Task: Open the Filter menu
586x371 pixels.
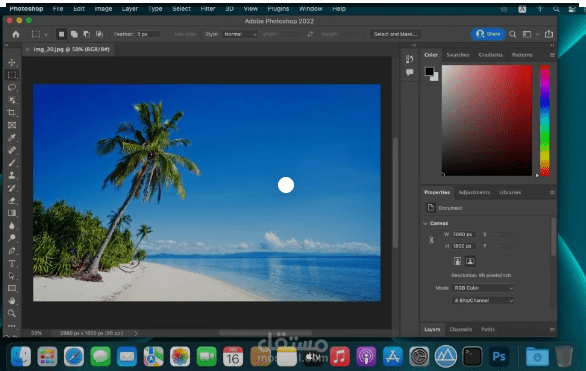Action: point(208,9)
